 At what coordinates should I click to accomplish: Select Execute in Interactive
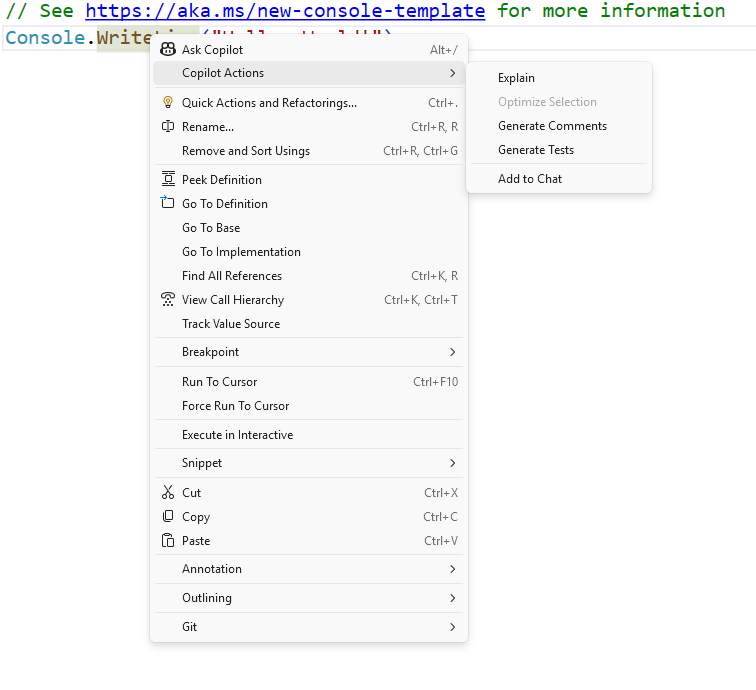pyautogui.click(x=309, y=435)
